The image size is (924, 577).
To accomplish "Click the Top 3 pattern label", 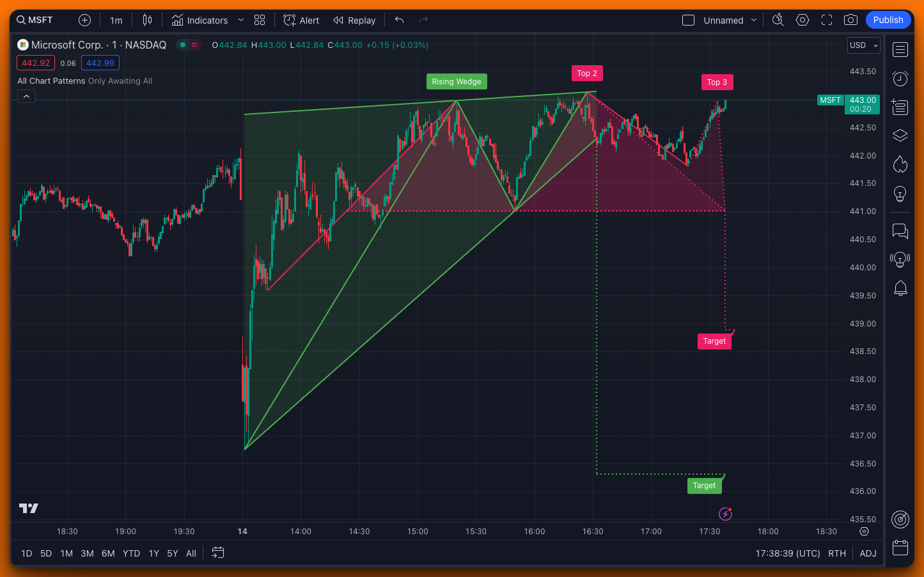I will pos(717,82).
